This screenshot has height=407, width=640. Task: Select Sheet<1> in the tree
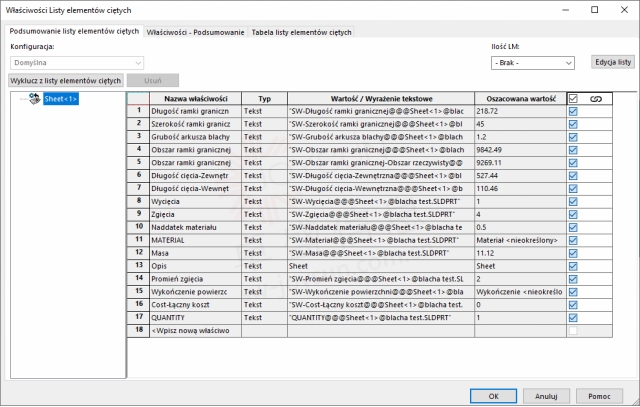point(61,99)
